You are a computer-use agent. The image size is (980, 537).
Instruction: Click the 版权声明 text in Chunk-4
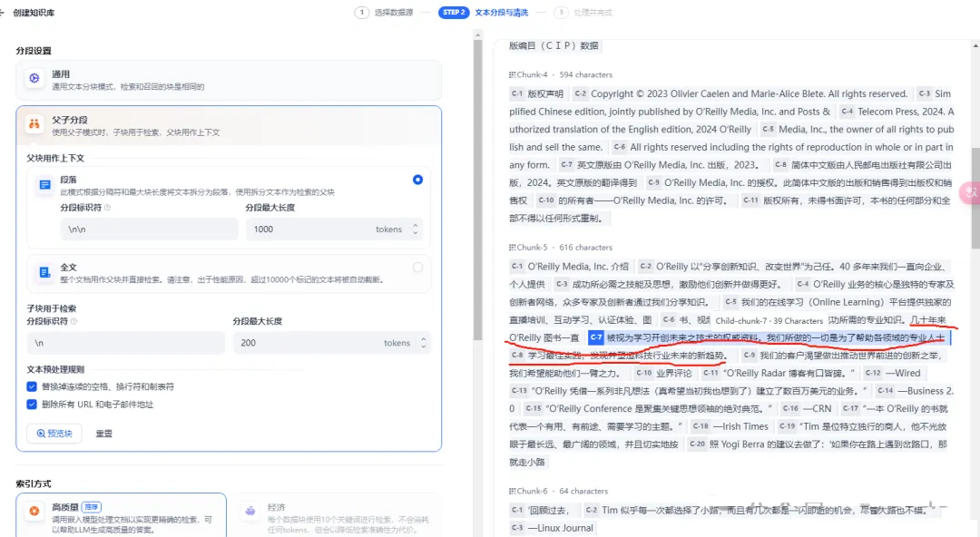(x=545, y=93)
